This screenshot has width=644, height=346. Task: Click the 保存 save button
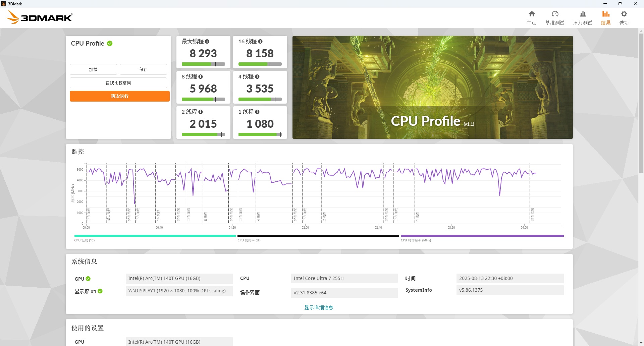143,69
